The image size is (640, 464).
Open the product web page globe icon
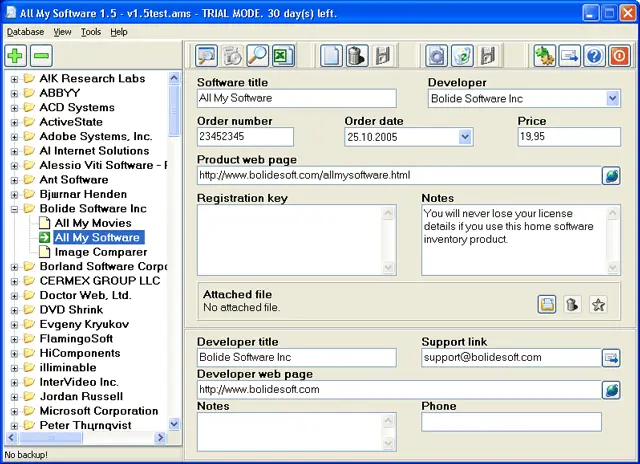point(611,176)
